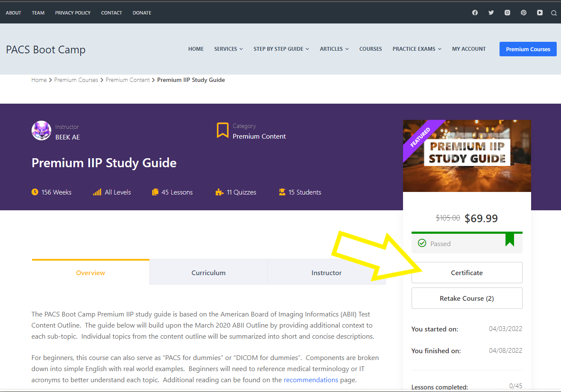Click the search magnifier icon
This screenshot has height=392, width=561.
point(554,13)
